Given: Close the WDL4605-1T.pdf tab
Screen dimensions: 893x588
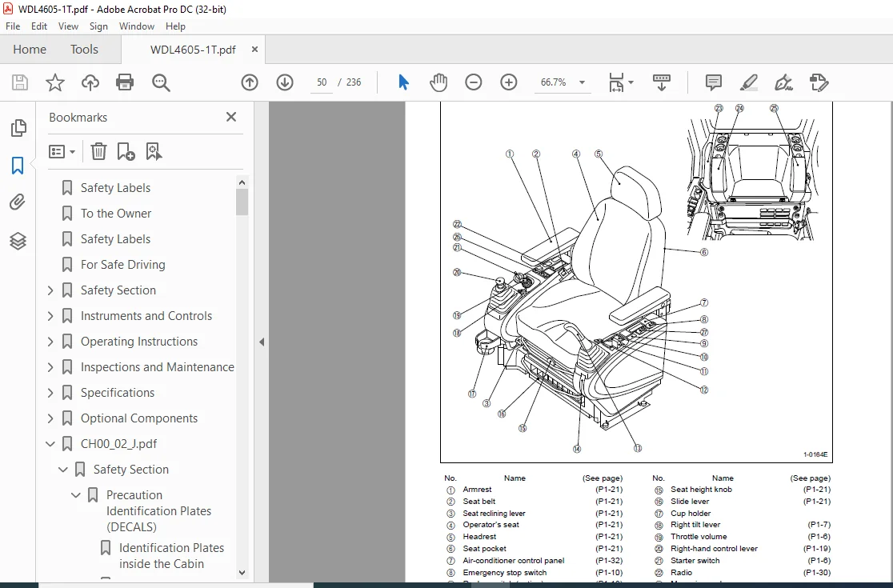Looking at the screenshot, I should 254,50.
